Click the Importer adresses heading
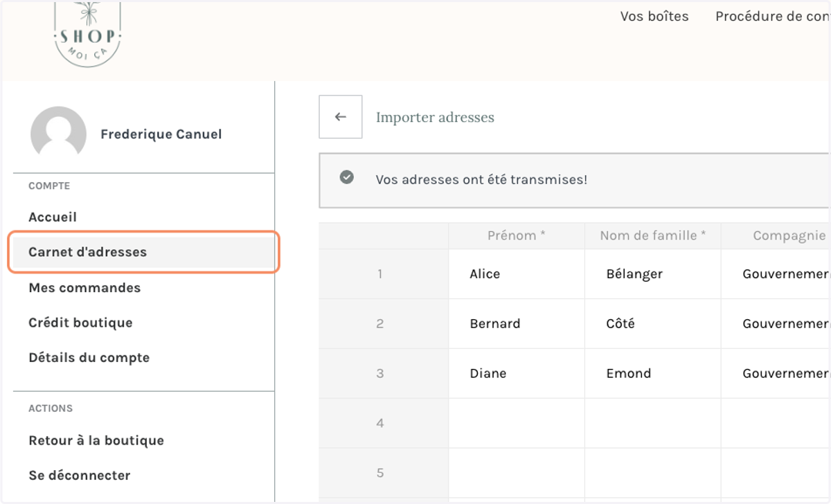This screenshot has width=831, height=504. (x=435, y=117)
